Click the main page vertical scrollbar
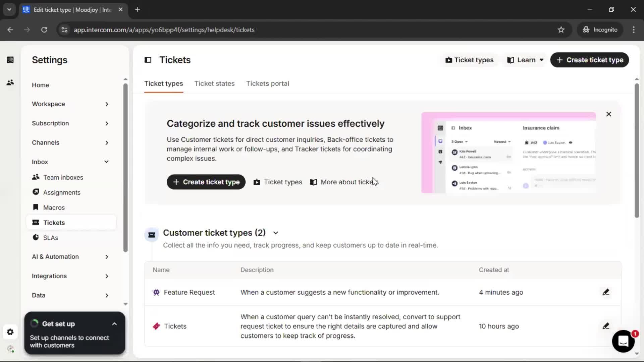The height and width of the screenshot is (362, 644). (637, 151)
